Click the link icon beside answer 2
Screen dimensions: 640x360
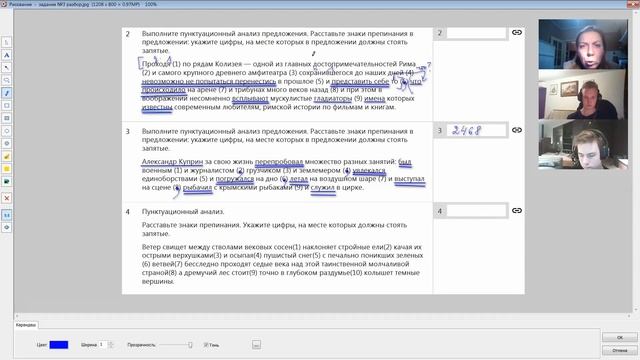coord(517,33)
